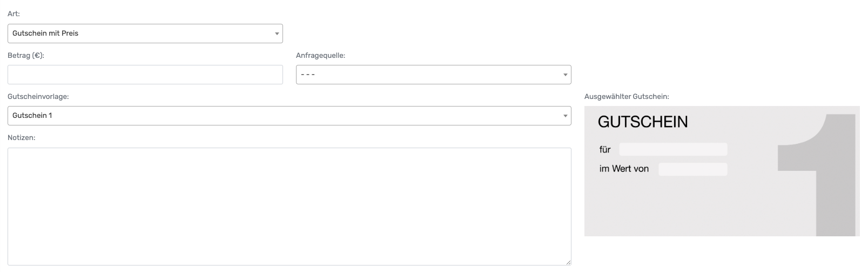This screenshot has height=272, width=868.
Task: Open the Art dropdown showing Gutschein mit Preis
Action: click(x=145, y=34)
